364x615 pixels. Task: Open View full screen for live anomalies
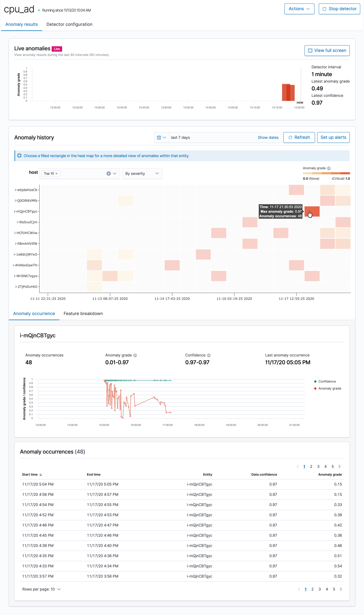327,51
